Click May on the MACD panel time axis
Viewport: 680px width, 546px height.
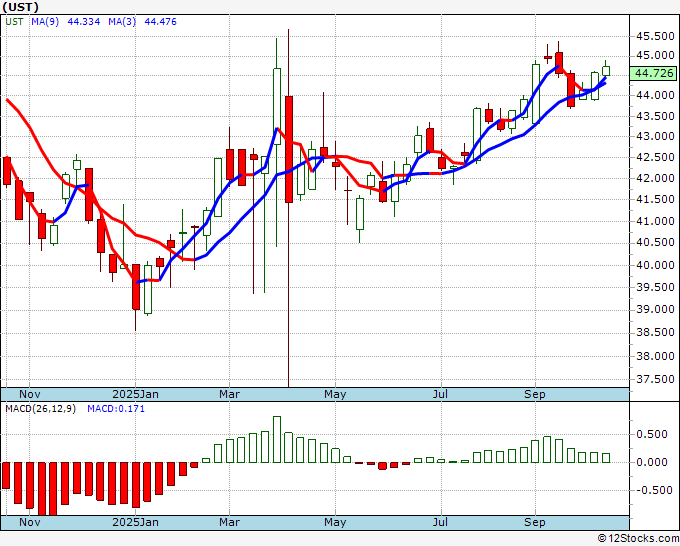pyautogui.click(x=335, y=522)
